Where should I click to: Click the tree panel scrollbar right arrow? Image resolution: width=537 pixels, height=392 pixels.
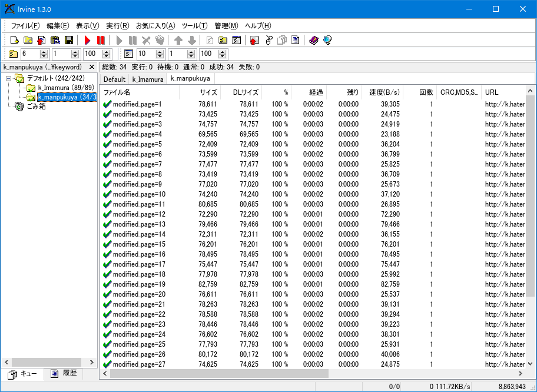(91, 362)
